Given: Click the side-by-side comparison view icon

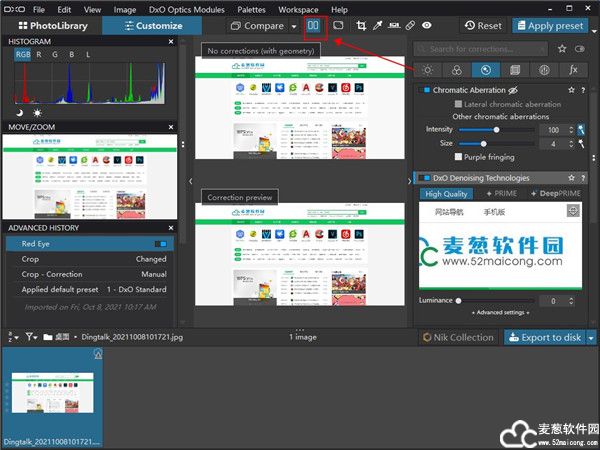Looking at the screenshot, I should pos(317,25).
